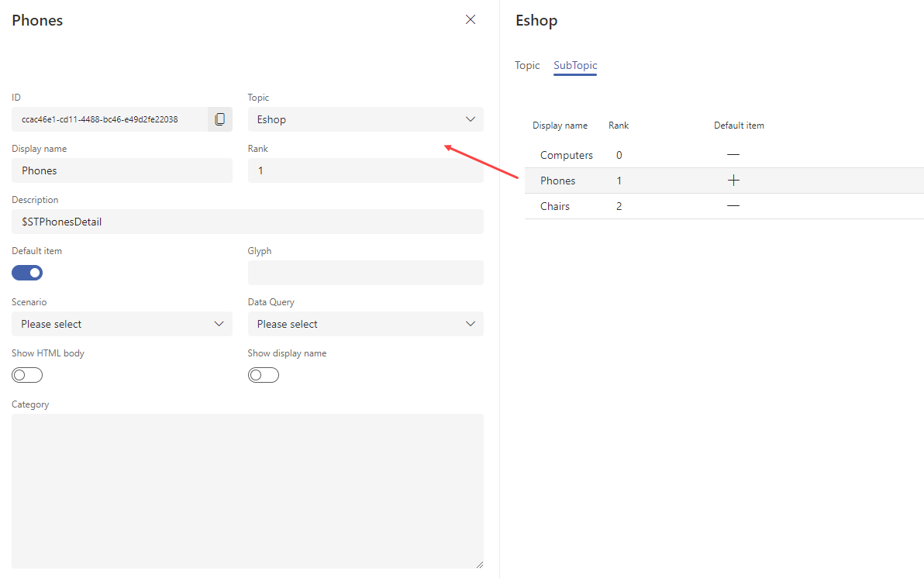The height and width of the screenshot is (578, 924).
Task: Sort by Display name column header
Action: tap(560, 126)
